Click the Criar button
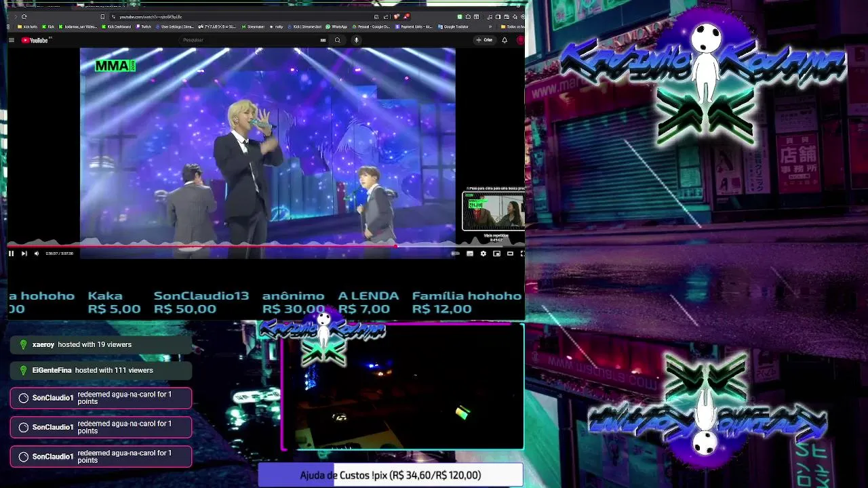The height and width of the screenshot is (488, 868). point(484,40)
